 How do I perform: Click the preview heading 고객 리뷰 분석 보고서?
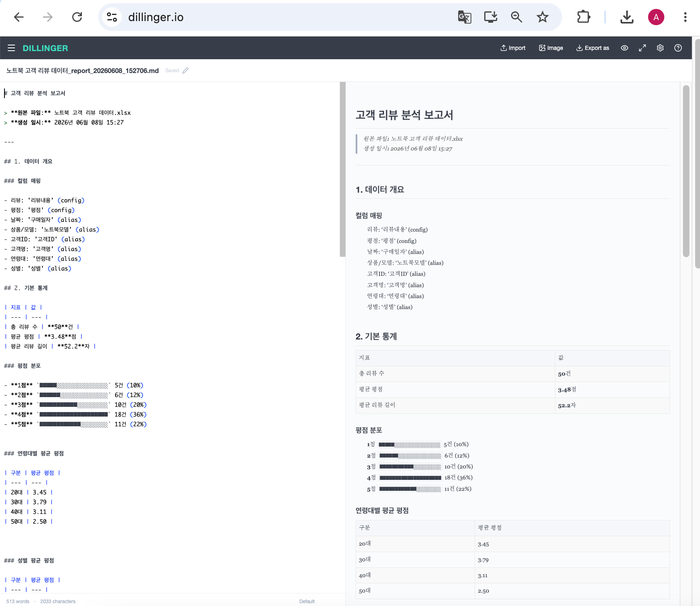tap(404, 115)
